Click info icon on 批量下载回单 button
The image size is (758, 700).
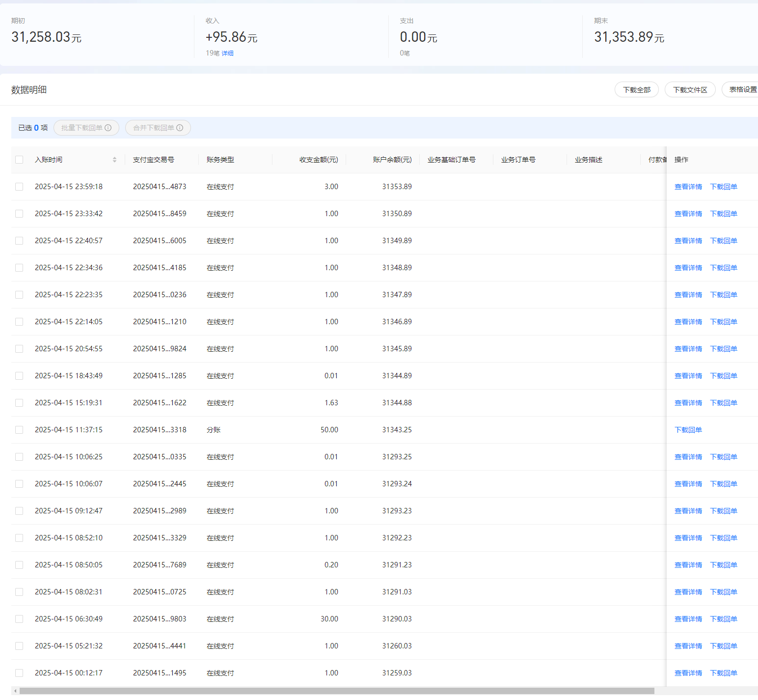108,128
